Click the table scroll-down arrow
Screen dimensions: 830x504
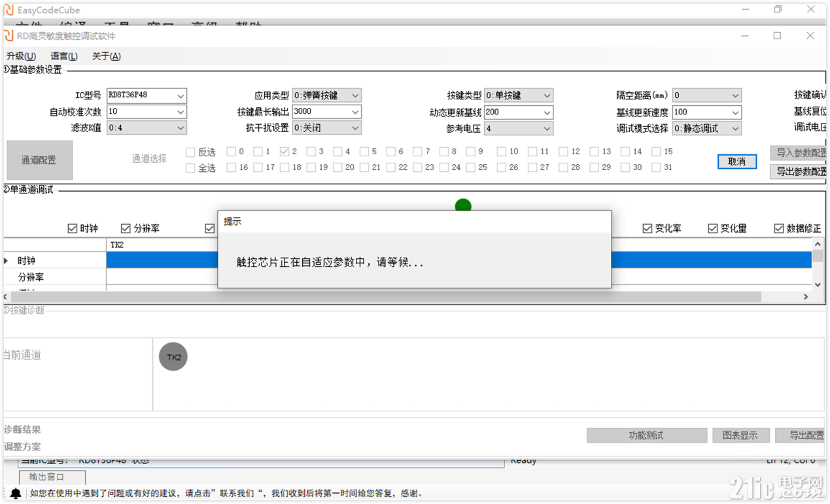(818, 285)
